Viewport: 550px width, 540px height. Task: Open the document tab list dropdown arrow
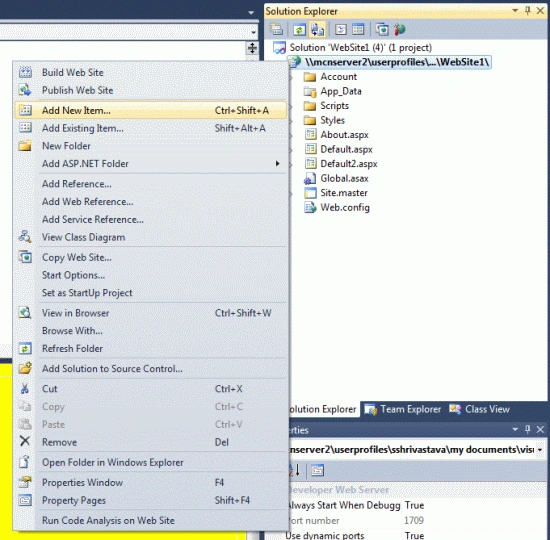[x=251, y=13]
